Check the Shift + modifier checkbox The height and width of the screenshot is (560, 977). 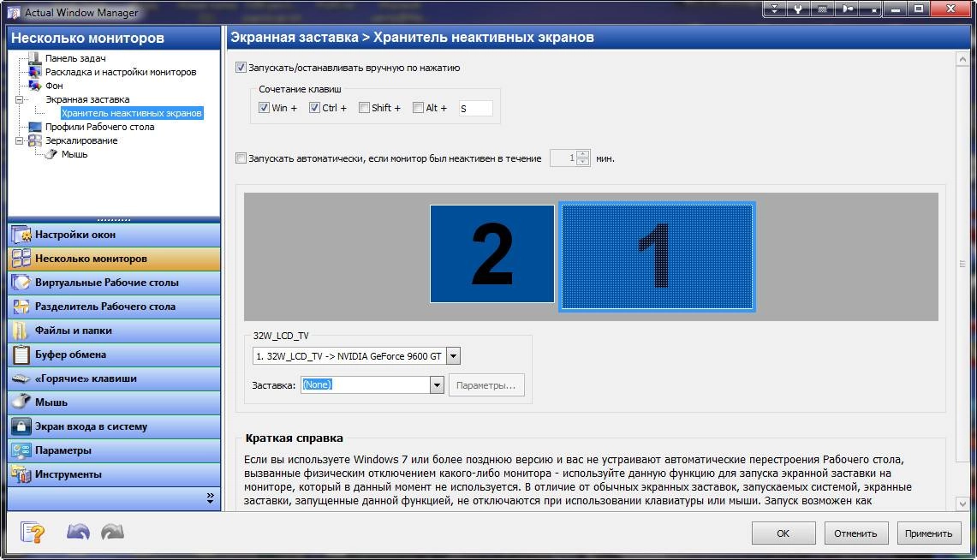[x=365, y=108]
